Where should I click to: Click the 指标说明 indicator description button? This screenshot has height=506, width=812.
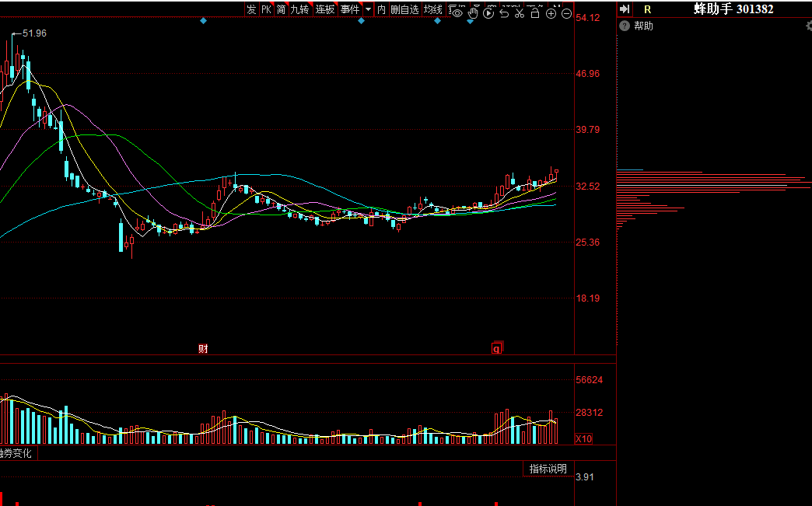(548, 469)
